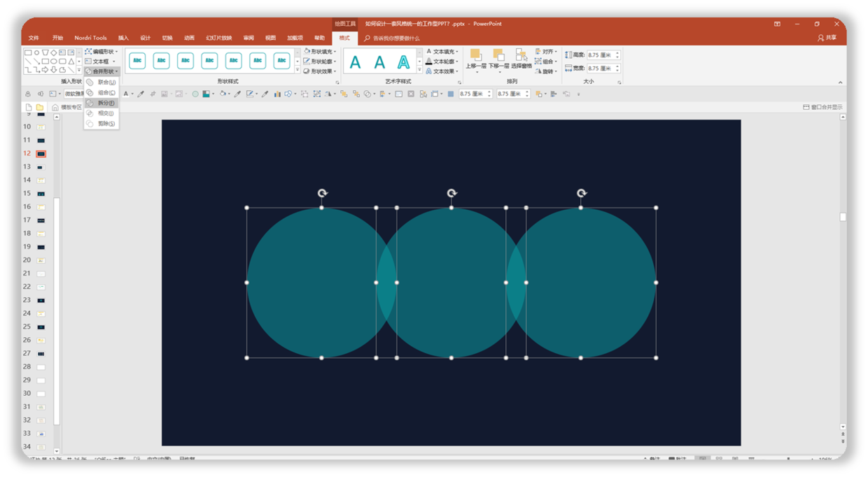Click the new blank document icon in quick toolbar
The height and width of the screenshot is (477, 868).
(29, 107)
